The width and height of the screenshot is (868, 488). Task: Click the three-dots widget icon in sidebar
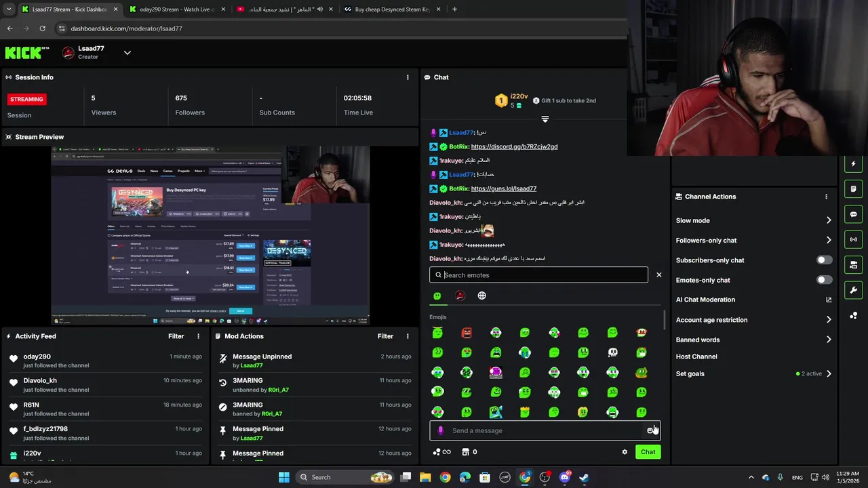pos(853,316)
